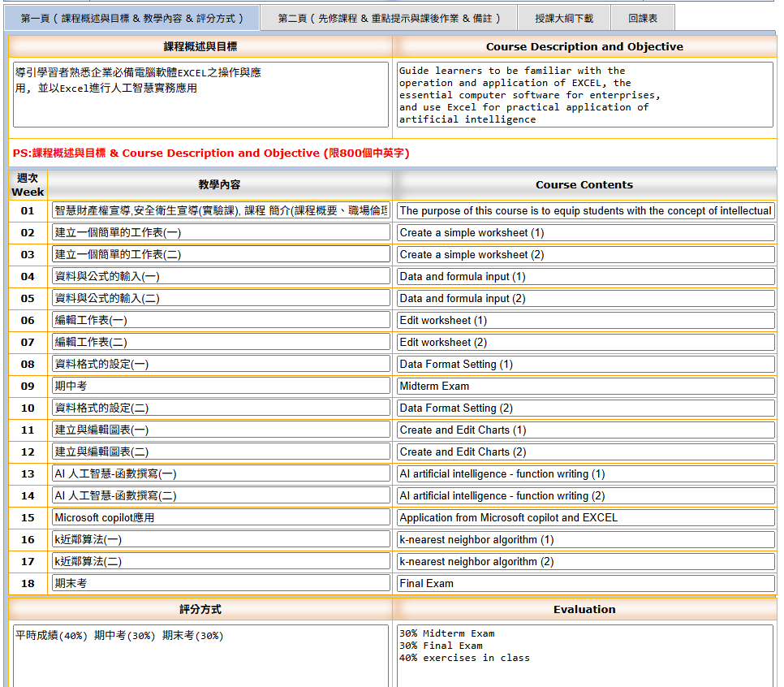Edit the 'k-nearest neighbor algorithm (2)' field

pyautogui.click(x=585, y=562)
